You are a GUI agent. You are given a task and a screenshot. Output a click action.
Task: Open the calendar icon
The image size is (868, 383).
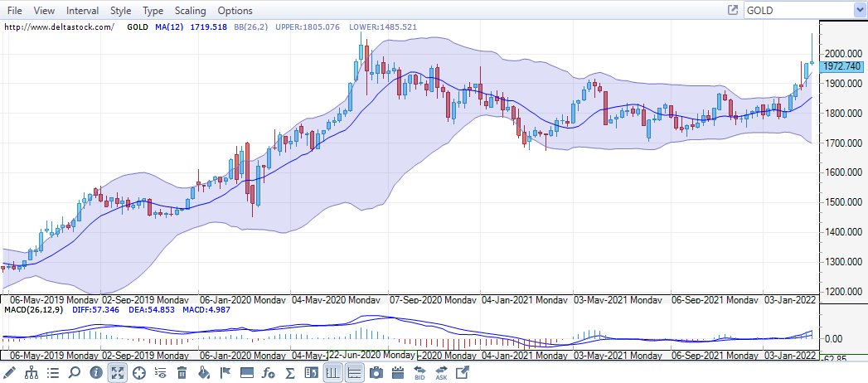pyautogui.click(x=397, y=372)
